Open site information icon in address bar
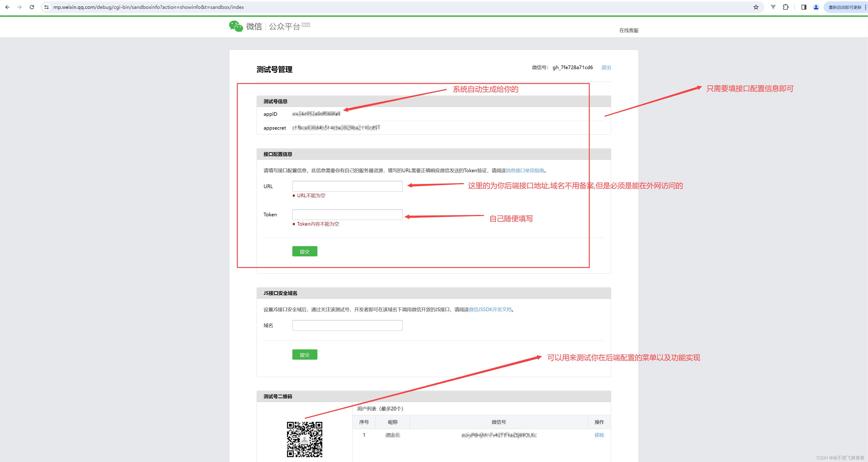Viewport: 868px width, 462px height. (x=46, y=7)
